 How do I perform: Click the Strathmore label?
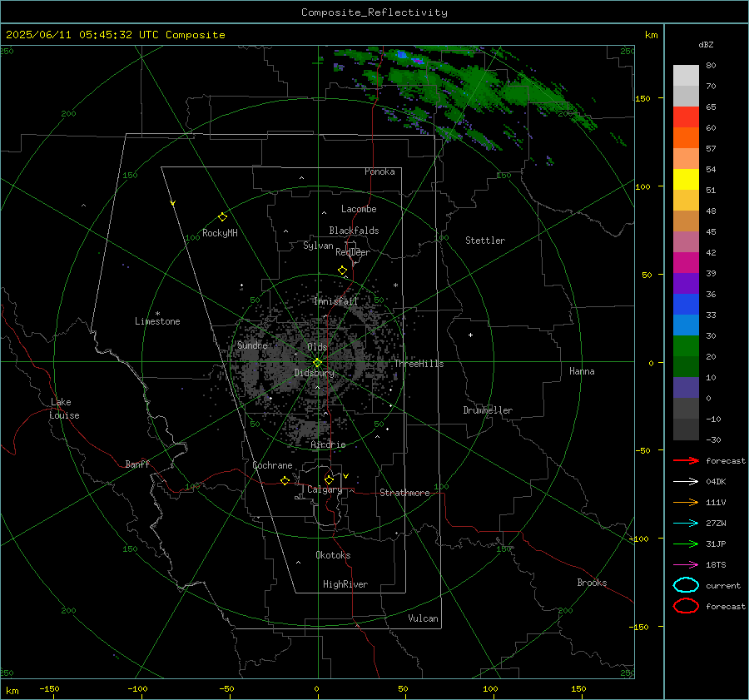click(404, 493)
